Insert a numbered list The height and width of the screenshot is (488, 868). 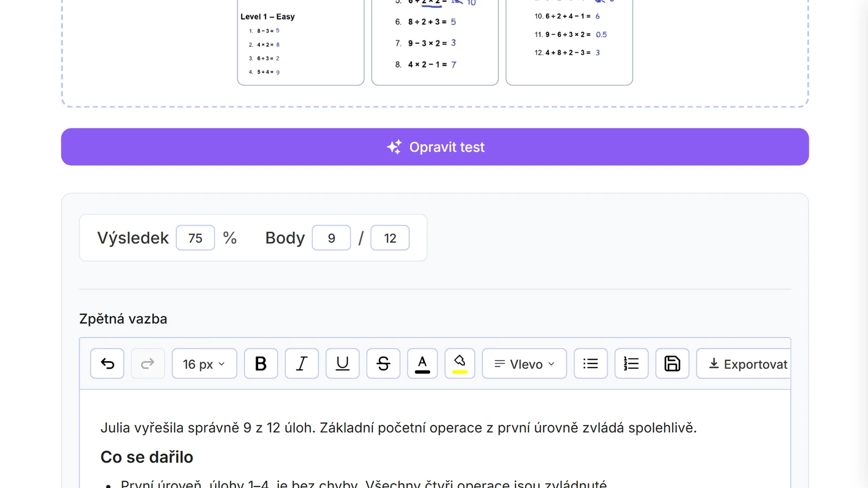[631, 363]
